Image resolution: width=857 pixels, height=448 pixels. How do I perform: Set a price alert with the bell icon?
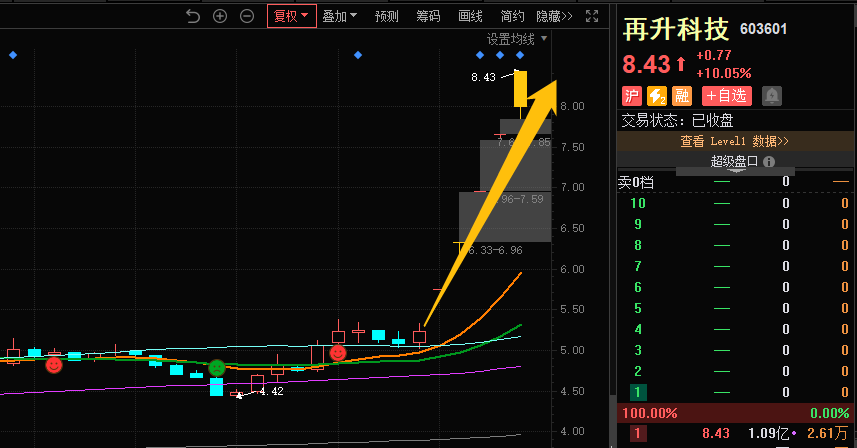772,96
